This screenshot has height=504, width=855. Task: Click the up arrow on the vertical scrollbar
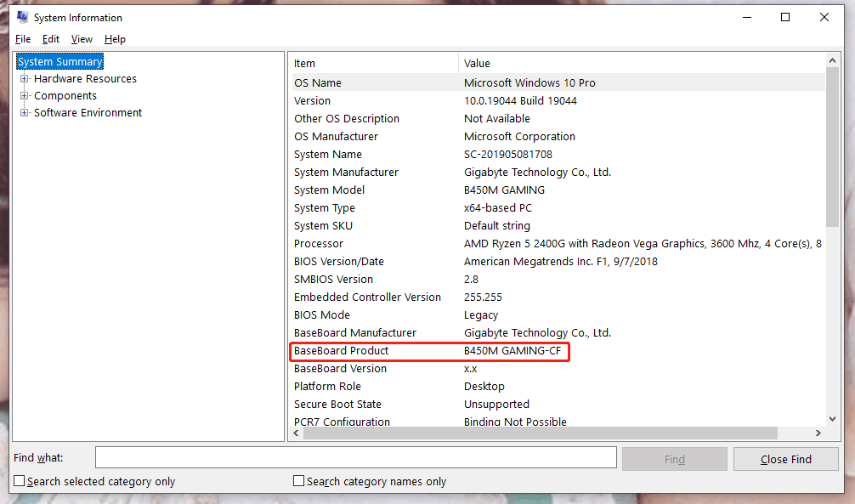click(833, 59)
